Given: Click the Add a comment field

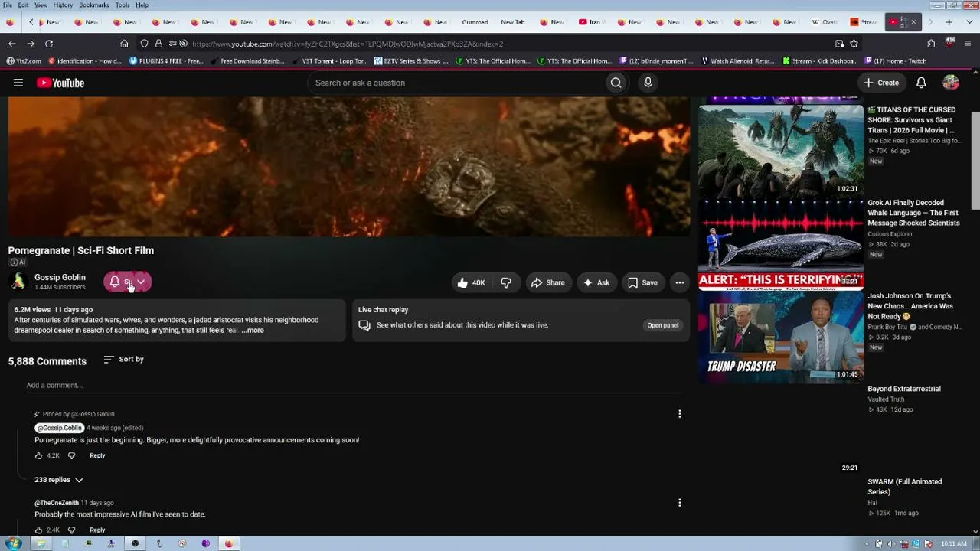Looking at the screenshot, I should 354,386.
